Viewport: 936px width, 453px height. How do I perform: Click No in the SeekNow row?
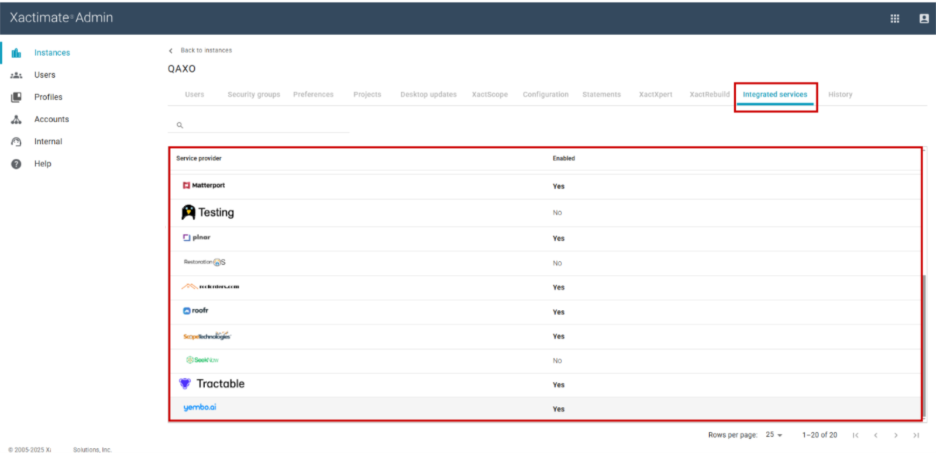click(x=557, y=361)
